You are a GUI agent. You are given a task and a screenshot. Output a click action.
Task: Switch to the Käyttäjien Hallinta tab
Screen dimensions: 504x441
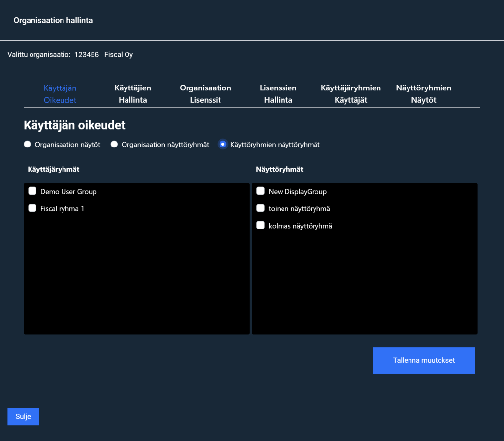coord(132,94)
